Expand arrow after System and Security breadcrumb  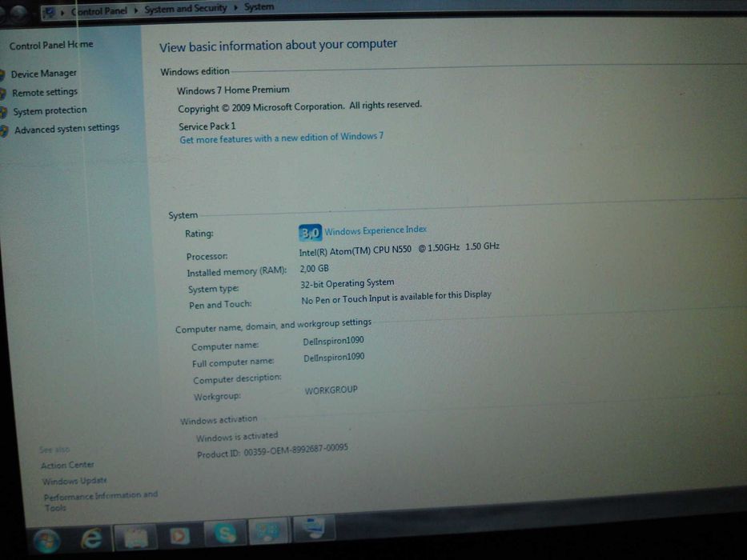235,8
